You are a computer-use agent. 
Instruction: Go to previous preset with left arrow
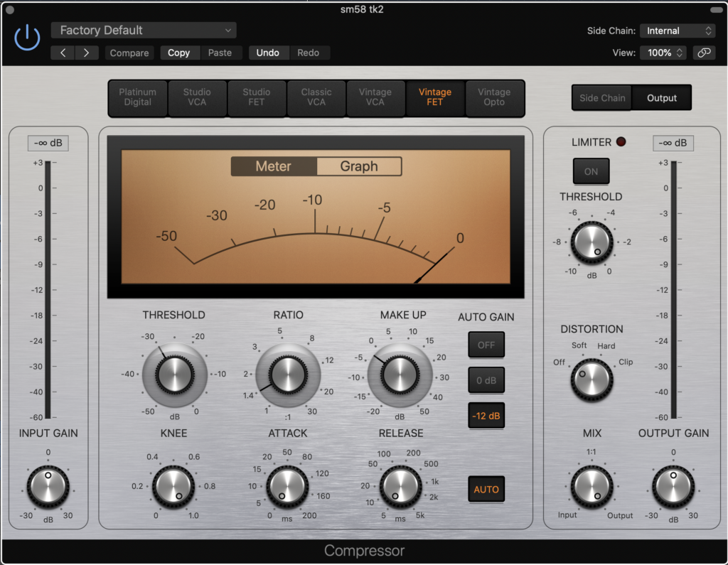63,53
